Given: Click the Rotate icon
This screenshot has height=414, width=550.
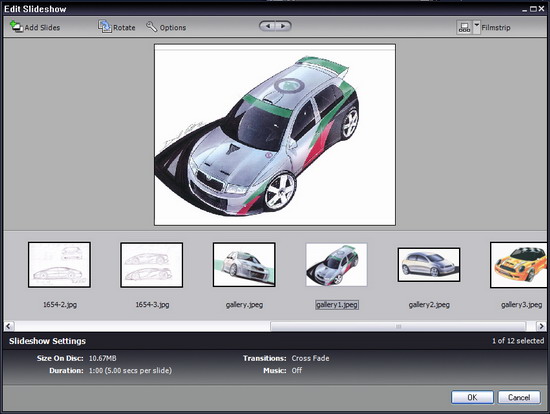Looking at the screenshot, I should pos(105,27).
